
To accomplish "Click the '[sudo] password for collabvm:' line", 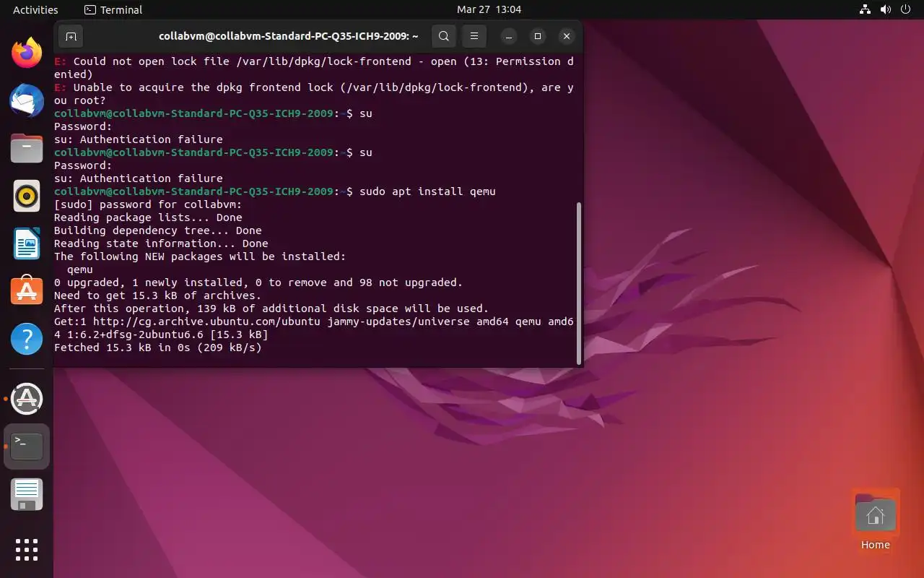I will [148, 204].
